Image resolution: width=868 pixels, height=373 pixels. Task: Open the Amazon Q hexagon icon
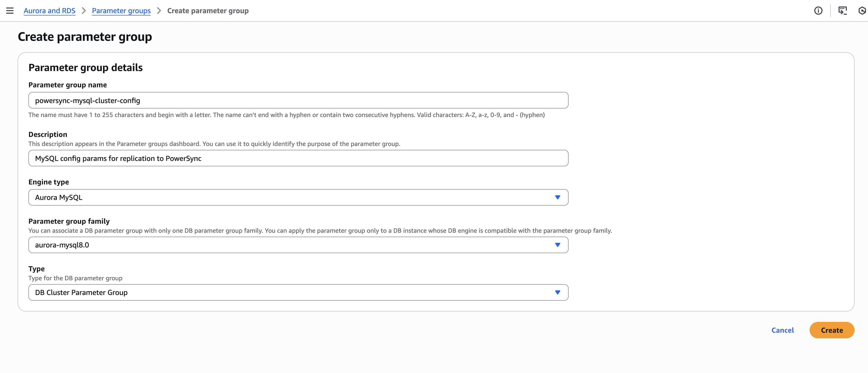863,11
